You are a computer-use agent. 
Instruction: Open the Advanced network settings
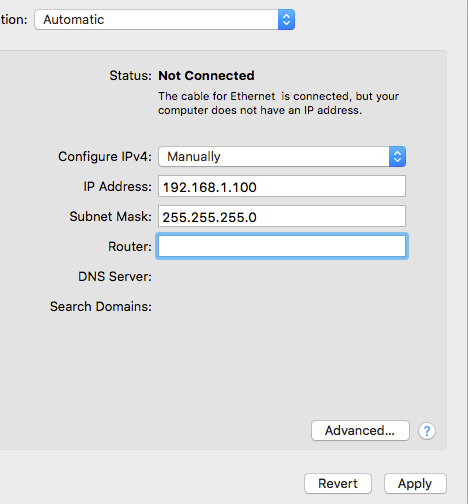coord(360,430)
